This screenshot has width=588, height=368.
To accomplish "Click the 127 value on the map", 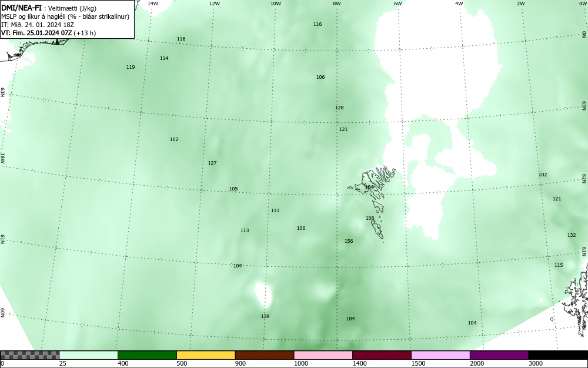I will coord(212,163).
